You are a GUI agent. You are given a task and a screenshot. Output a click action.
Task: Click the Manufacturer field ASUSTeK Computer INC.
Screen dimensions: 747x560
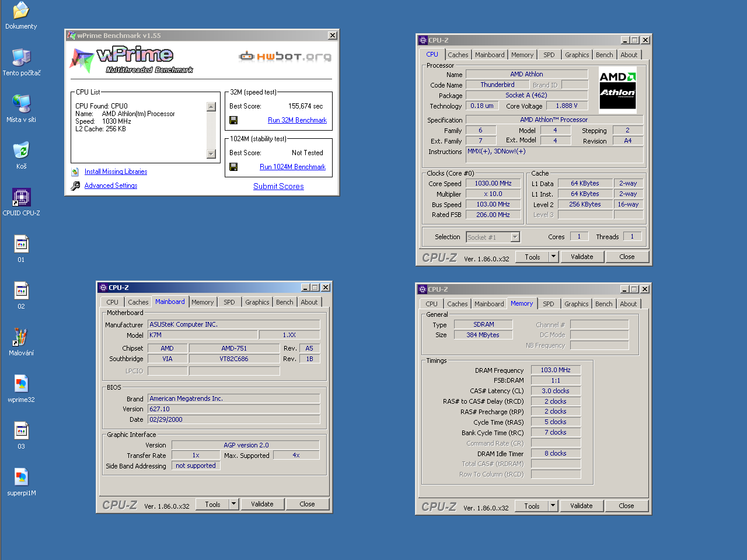tap(234, 324)
